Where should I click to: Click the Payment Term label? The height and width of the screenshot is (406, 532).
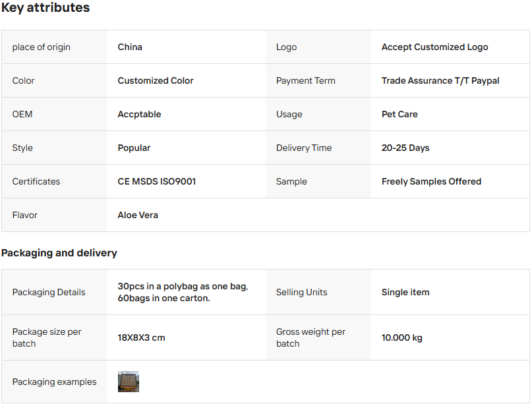(x=305, y=80)
